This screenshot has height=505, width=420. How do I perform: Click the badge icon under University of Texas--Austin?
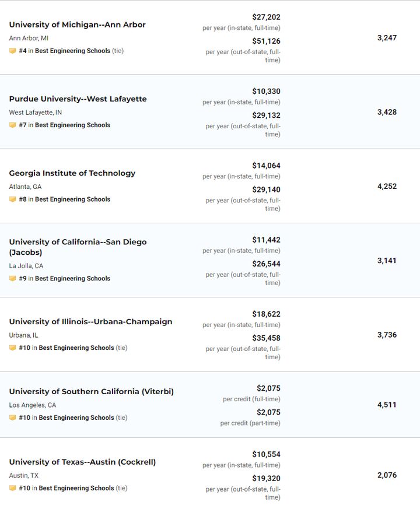point(12,489)
